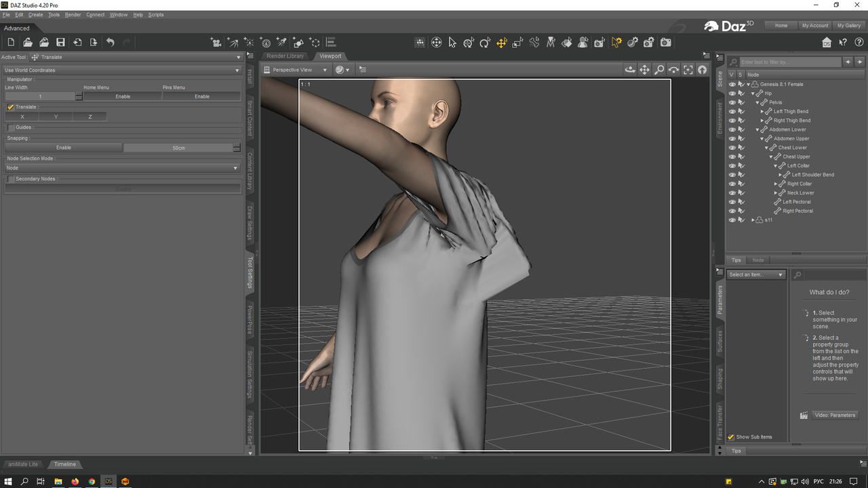Click the Home button in the header
Screen dimensions: 868x488
(x=781, y=25)
